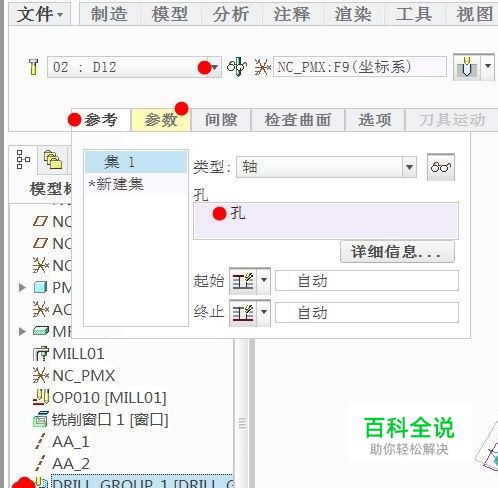The image size is (498, 488).
Task: Switch to the 分析 ribbon tab
Action: (x=231, y=14)
